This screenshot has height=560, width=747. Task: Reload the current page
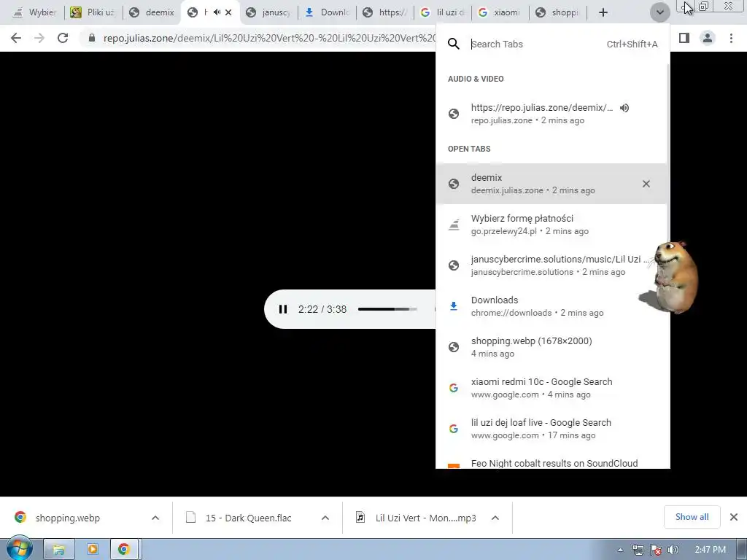pyautogui.click(x=63, y=38)
